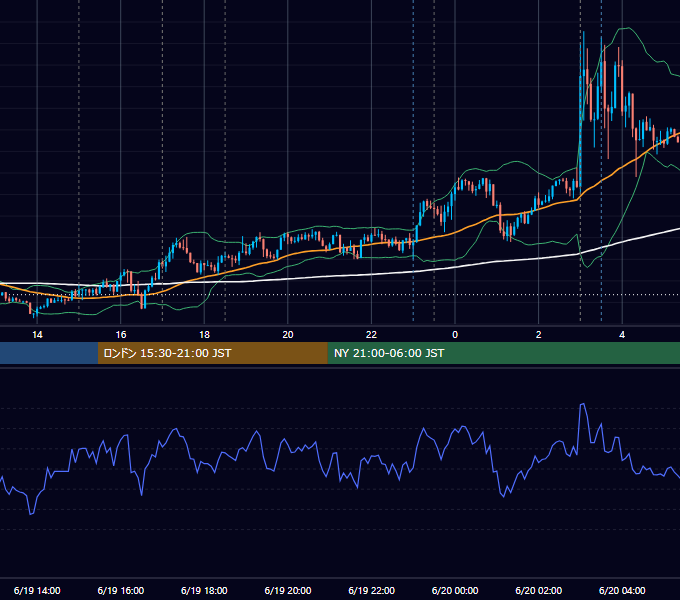This screenshot has width=680, height=600.
Task: Click the 6/19 16:00 date label
Action: (x=121, y=590)
